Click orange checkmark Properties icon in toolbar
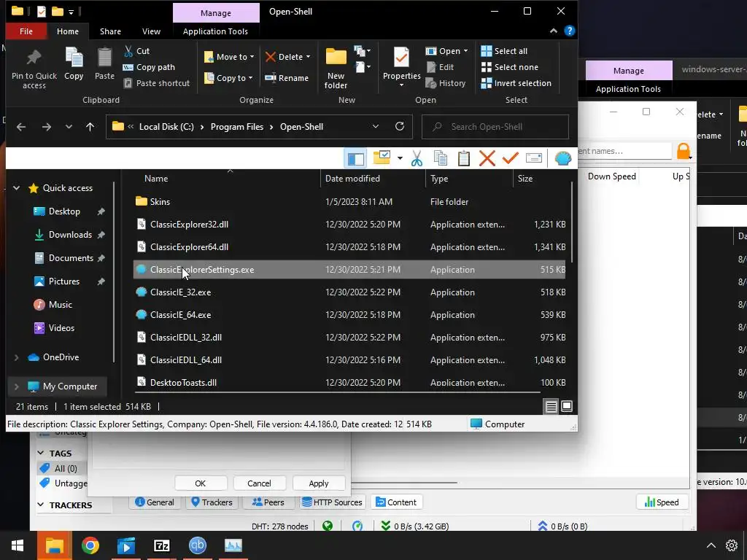This screenshot has height=560, width=747. pyautogui.click(x=510, y=158)
